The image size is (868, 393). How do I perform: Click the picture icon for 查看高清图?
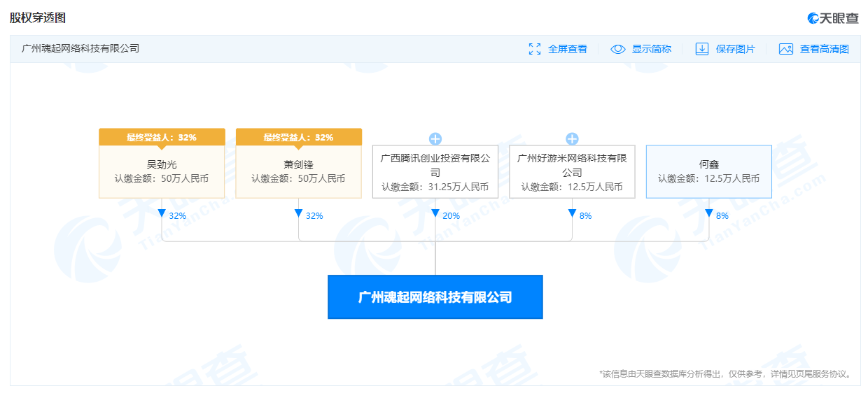click(x=786, y=49)
